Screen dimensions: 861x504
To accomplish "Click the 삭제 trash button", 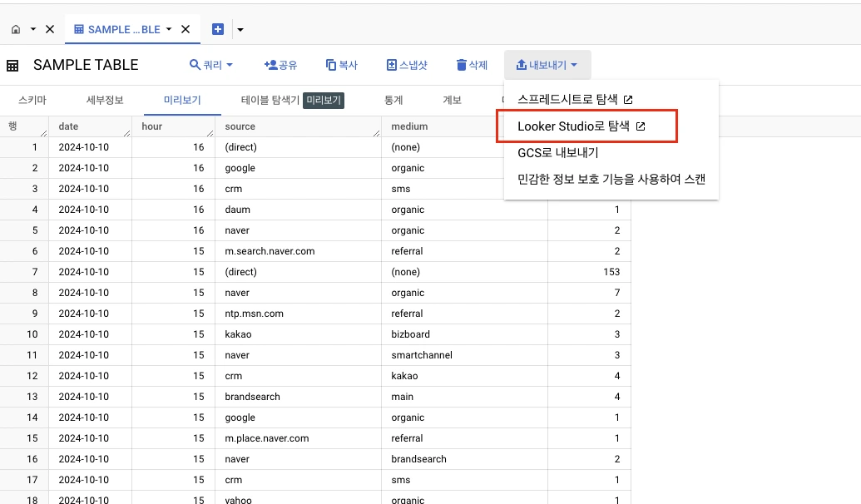I will [x=472, y=65].
